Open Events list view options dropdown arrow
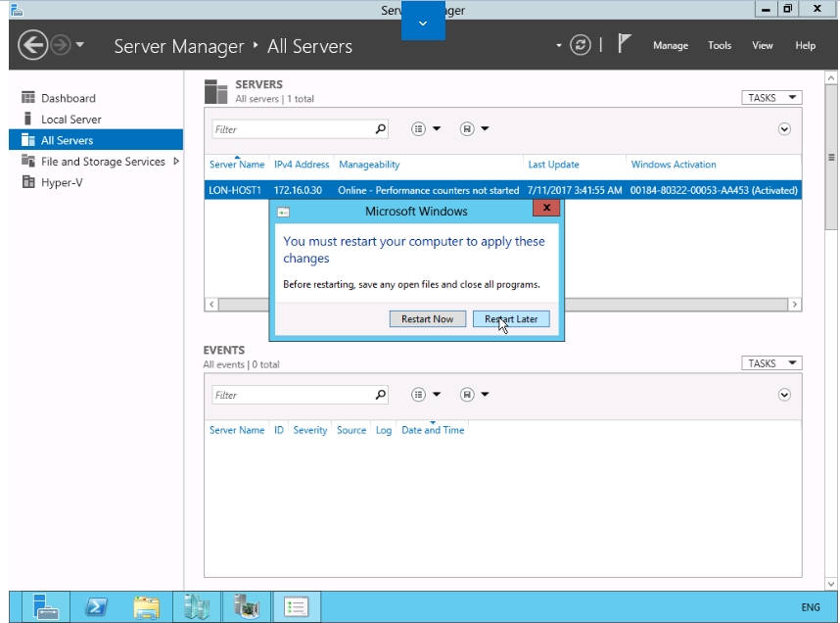The height and width of the screenshot is (623, 840). tap(437, 395)
